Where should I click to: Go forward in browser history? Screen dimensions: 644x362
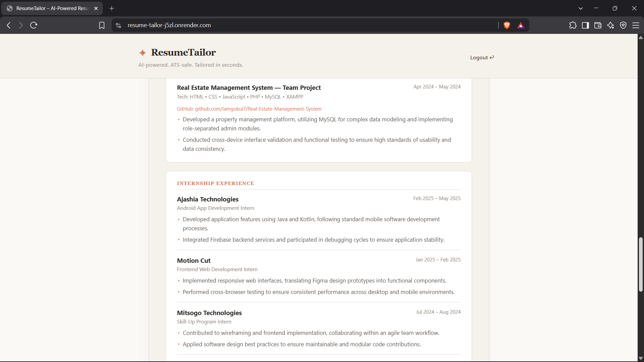[x=21, y=25]
